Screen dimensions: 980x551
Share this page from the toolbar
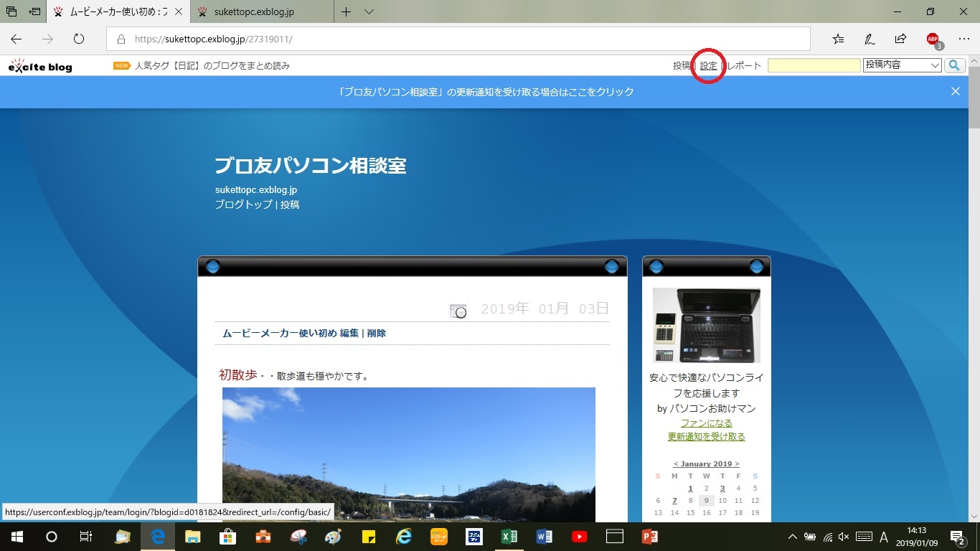900,39
